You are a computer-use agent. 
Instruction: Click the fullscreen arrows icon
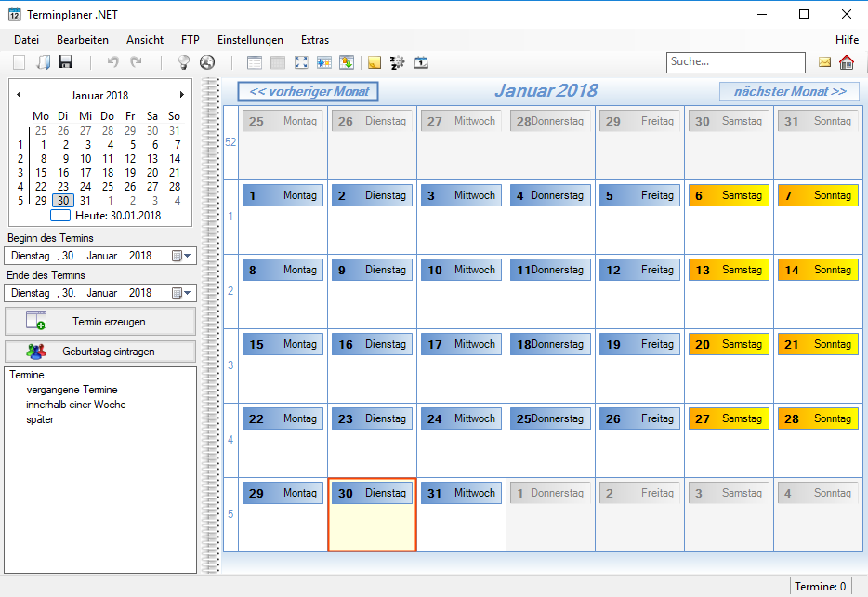tap(301, 62)
